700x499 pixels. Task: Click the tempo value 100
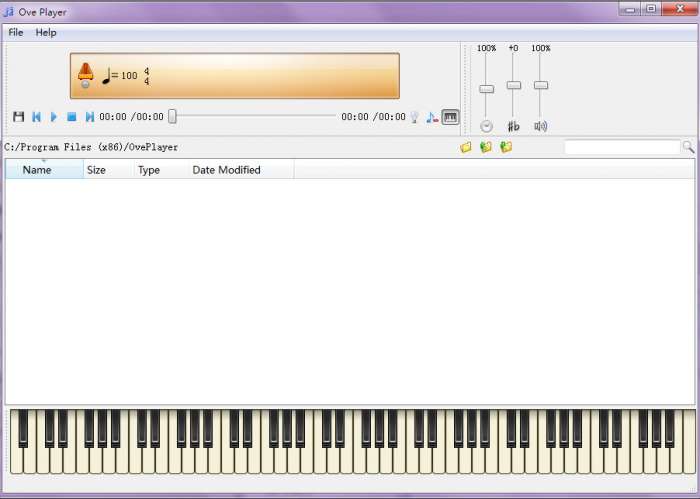click(129, 76)
